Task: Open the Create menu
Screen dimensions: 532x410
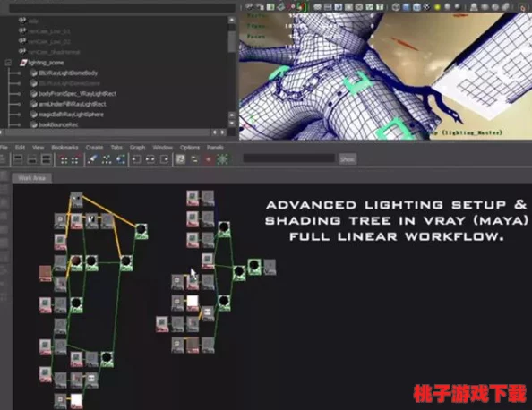Action: coord(94,148)
